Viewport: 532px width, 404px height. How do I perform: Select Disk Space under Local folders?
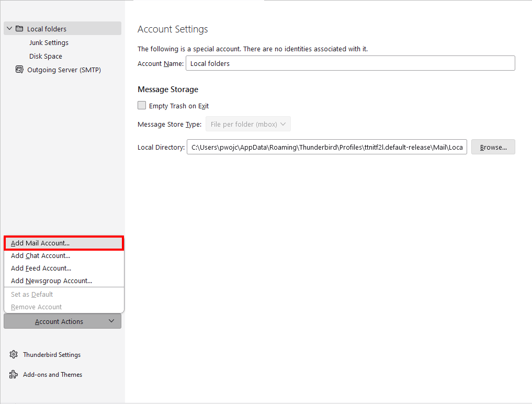point(46,57)
